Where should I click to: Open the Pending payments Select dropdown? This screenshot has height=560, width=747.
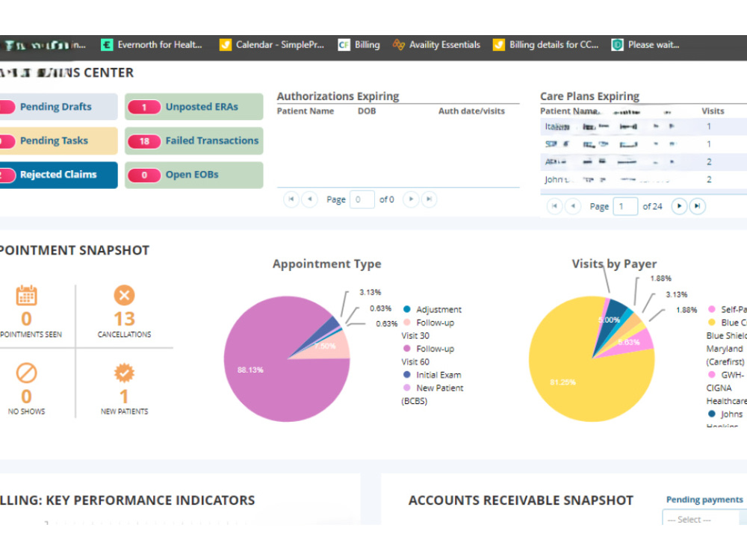(x=704, y=517)
